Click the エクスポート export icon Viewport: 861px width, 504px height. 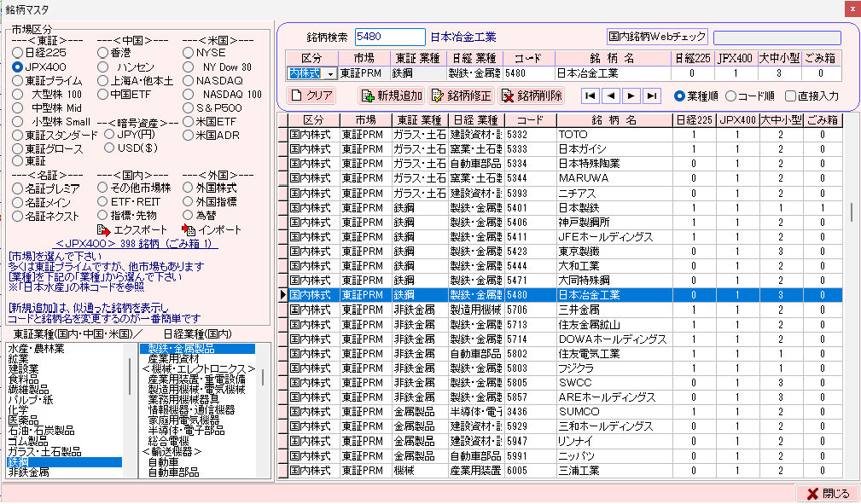104,230
